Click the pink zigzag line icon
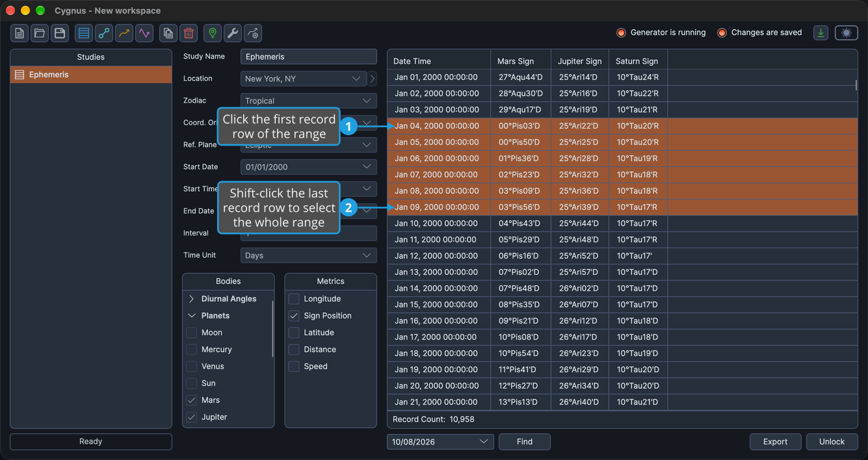Screen dimensions: 868x460 pyautogui.click(x=144, y=33)
